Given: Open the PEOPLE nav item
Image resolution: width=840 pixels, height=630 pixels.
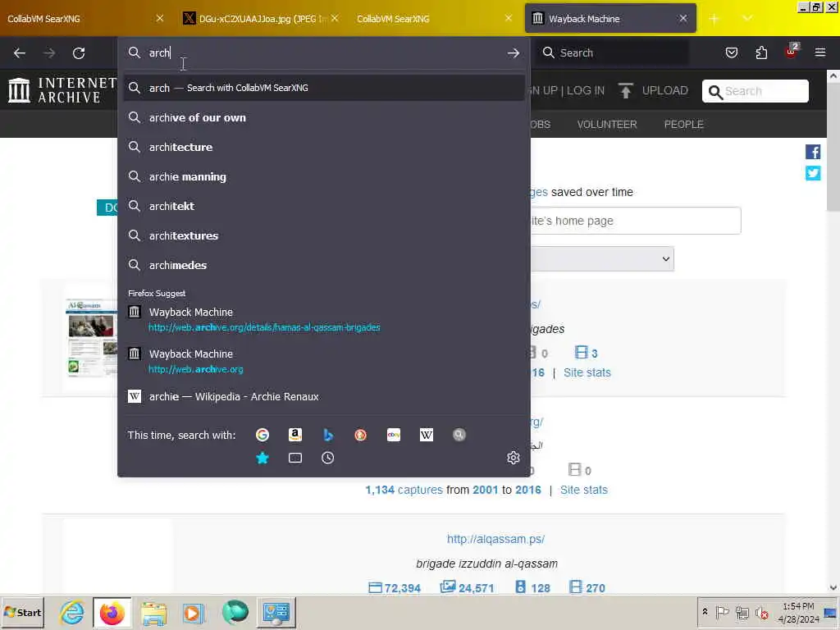Looking at the screenshot, I should coord(683,125).
